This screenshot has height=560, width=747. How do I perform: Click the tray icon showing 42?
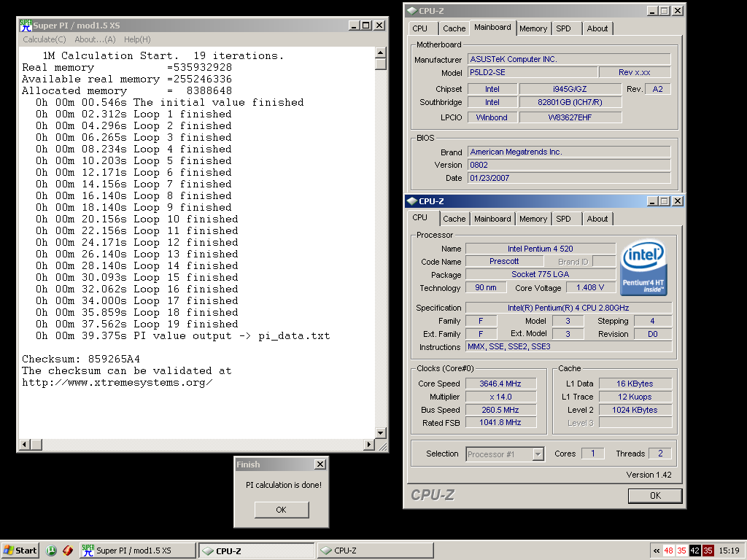[694, 551]
